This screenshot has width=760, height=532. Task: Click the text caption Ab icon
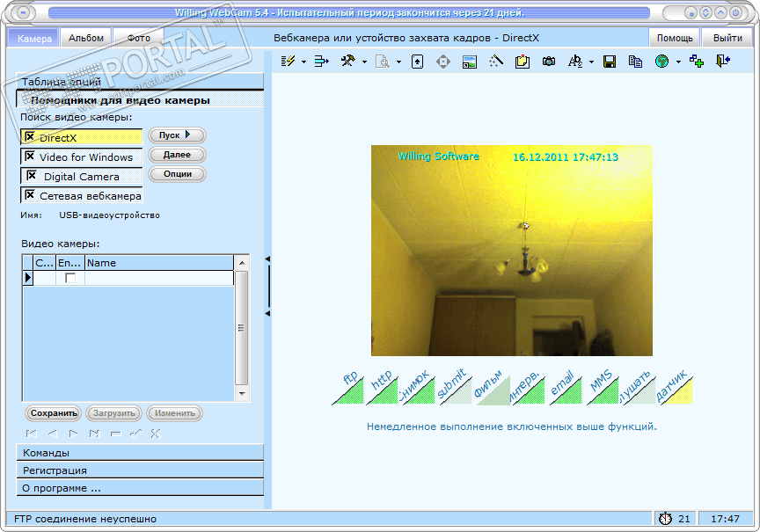[x=575, y=61]
